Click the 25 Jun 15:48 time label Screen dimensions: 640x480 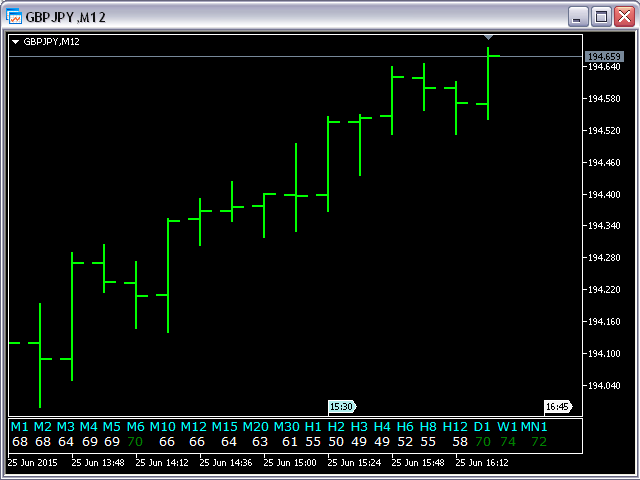(x=418, y=463)
